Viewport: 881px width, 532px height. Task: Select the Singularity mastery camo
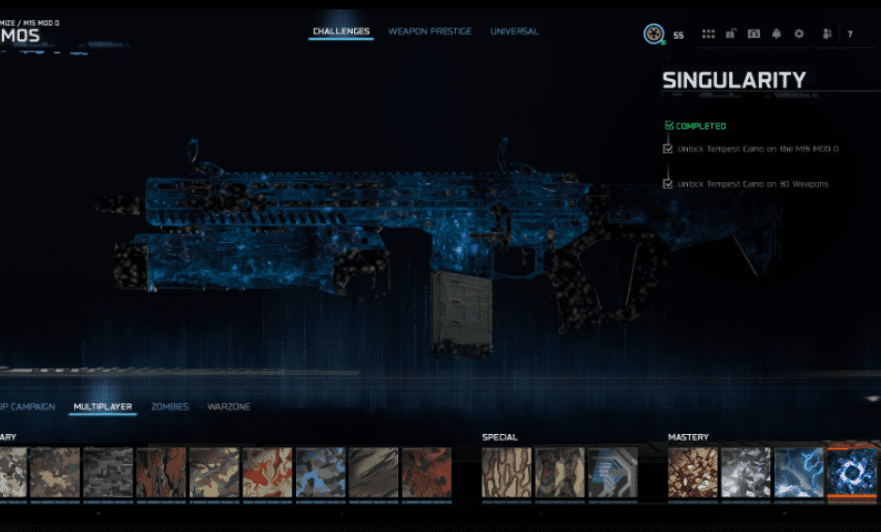852,472
